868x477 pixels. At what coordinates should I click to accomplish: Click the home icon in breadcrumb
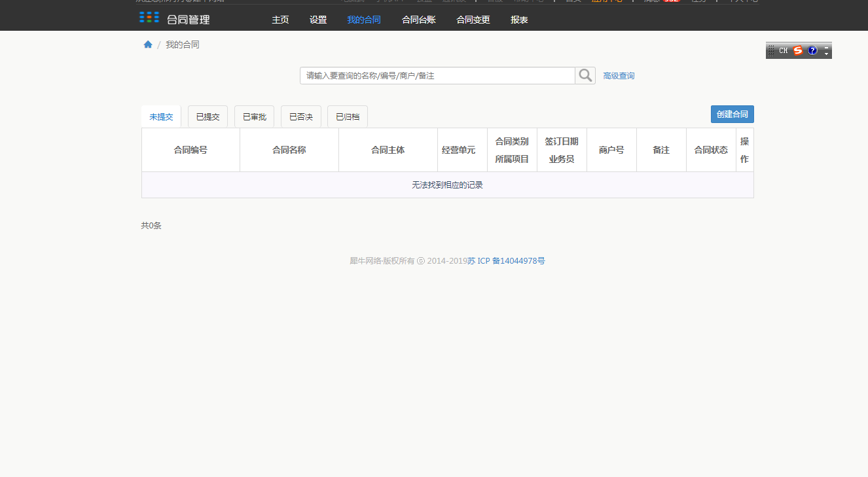148,44
